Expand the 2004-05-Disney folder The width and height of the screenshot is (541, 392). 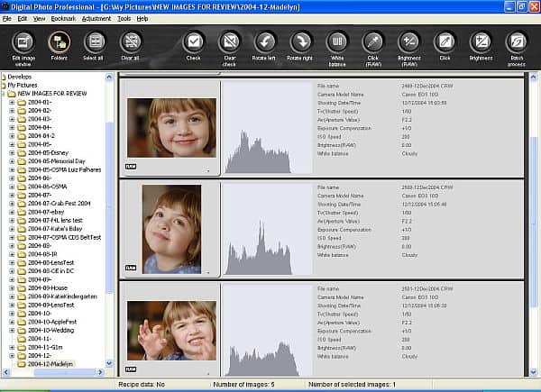(12, 152)
